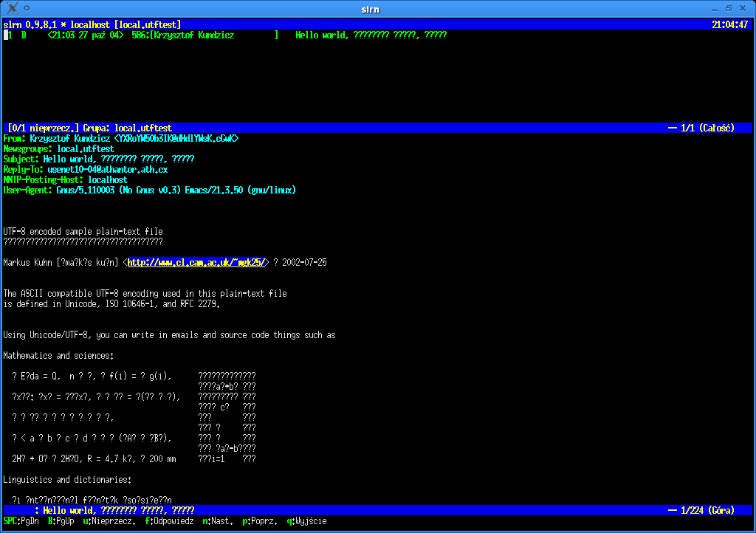Maximize the slrn window
The width and height of the screenshot is (756, 533).
point(729,8)
